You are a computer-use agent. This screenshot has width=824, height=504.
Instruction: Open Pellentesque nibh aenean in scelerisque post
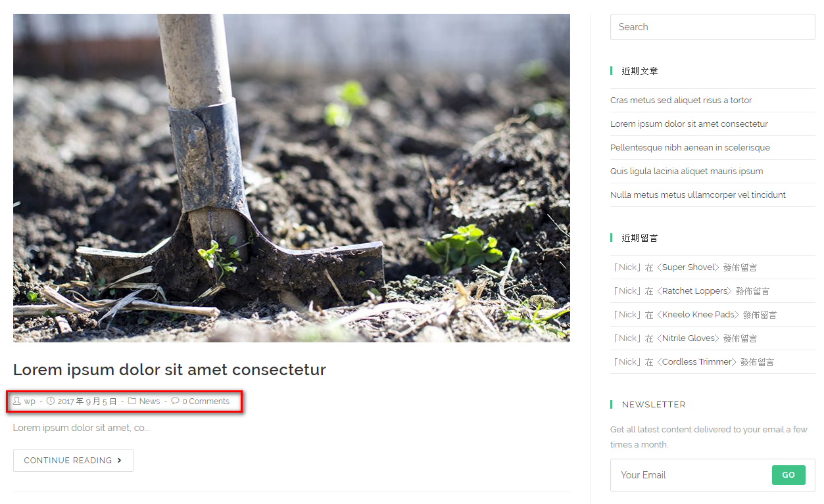pyautogui.click(x=690, y=148)
